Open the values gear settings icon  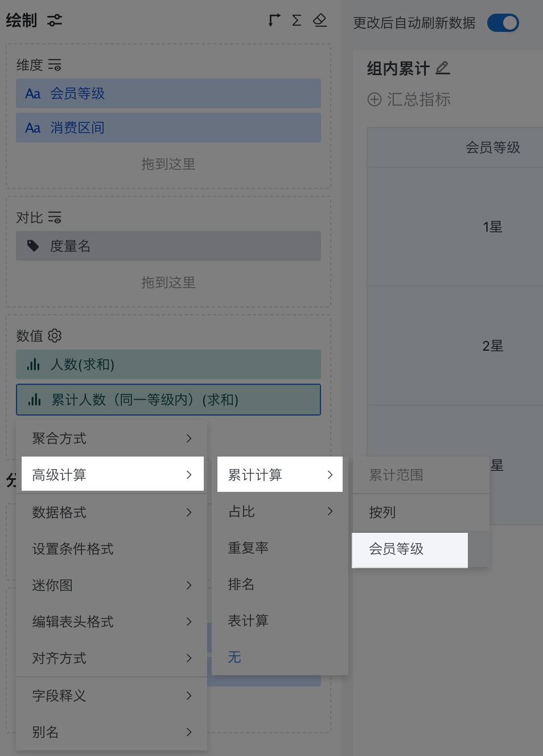click(x=55, y=336)
